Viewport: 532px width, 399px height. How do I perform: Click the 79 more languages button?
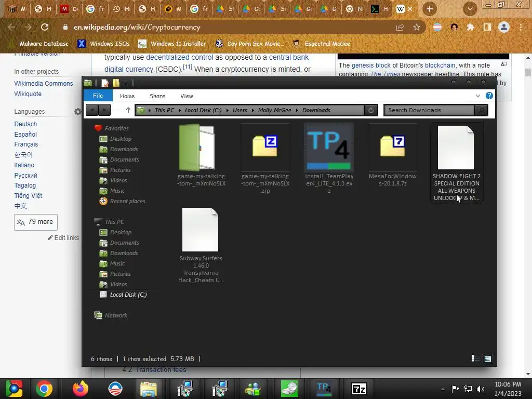click(36, 222)
